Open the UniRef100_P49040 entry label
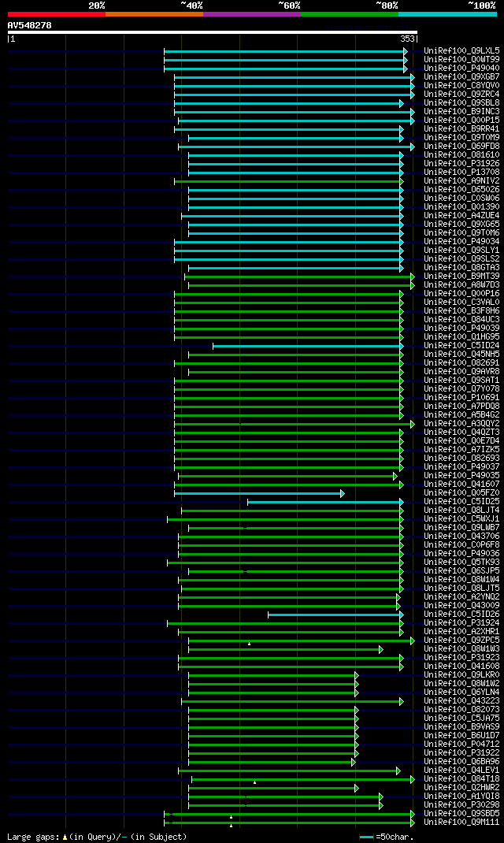The width and height of the screenshot is (504, 843). (x=461, y=69)
